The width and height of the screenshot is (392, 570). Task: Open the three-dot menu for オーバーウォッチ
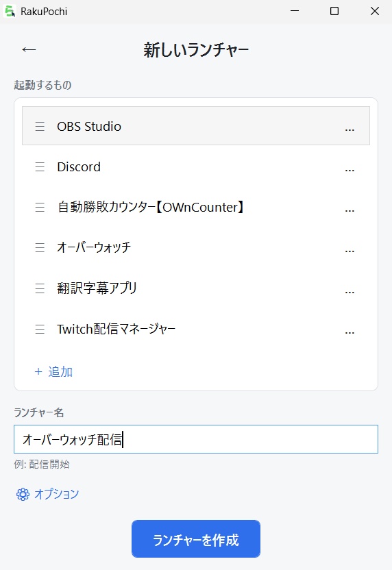[350, 251]
